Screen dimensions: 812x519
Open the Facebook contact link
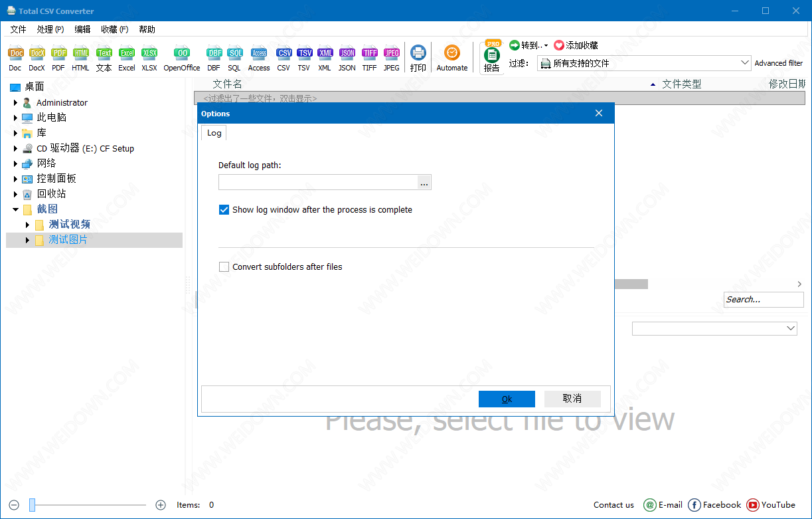[x=714, y=505]
